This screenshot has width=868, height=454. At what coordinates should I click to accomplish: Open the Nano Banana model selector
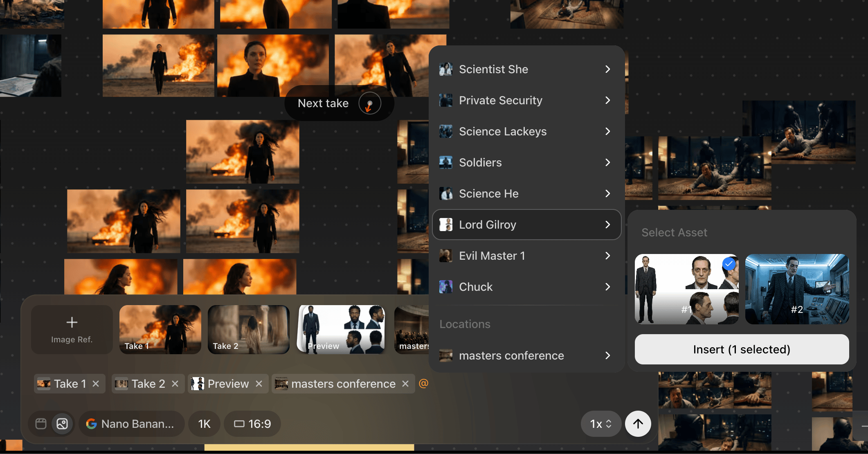click(x=131, y=424)
